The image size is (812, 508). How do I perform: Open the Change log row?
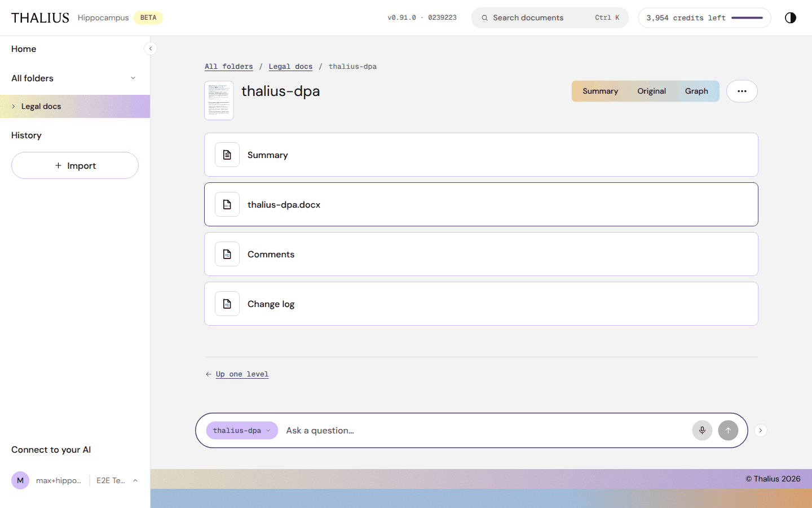[481, 304]
